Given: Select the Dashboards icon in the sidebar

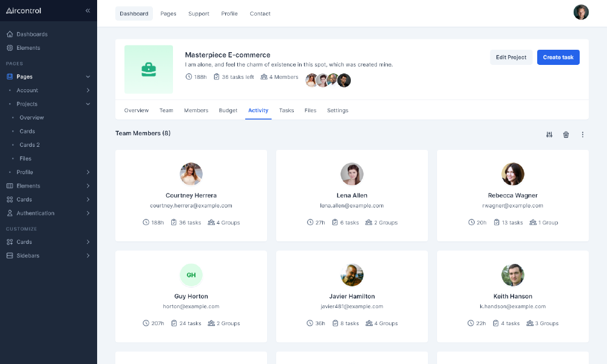Looking at the screenshot, I should [8, 34].
